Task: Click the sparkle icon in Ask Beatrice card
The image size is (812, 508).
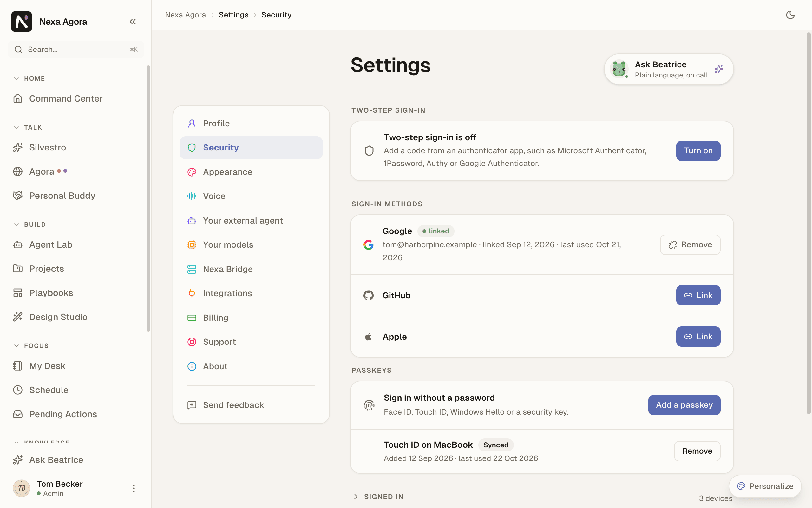Action: [x=719, y=69]
